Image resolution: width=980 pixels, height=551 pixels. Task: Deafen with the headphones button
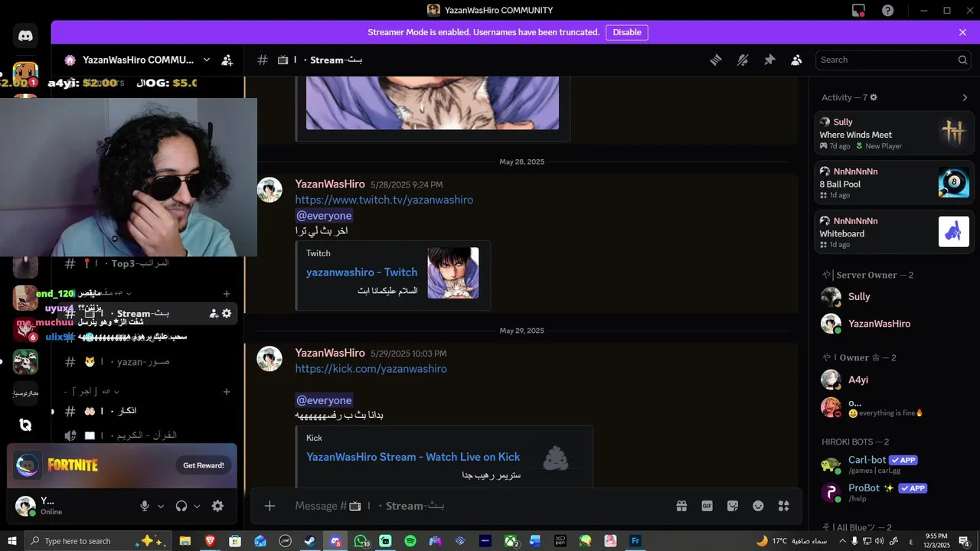pyautogui.click(x=181, y=506)
